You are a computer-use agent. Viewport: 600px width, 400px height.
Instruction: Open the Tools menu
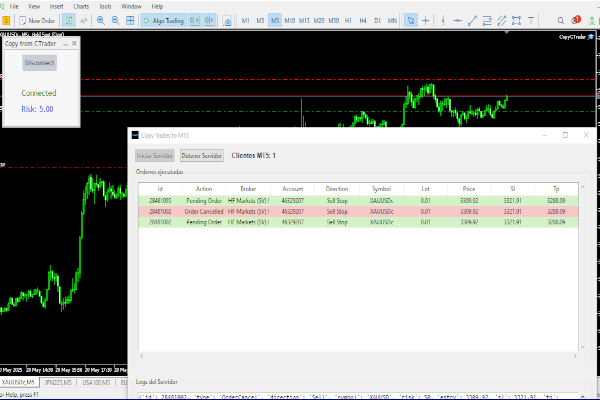(x=105, y=7)
